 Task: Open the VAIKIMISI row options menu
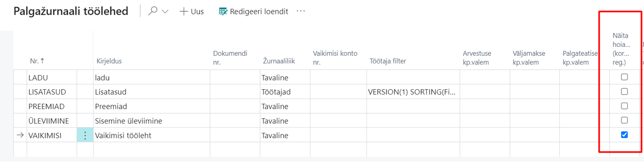[85, 135]
